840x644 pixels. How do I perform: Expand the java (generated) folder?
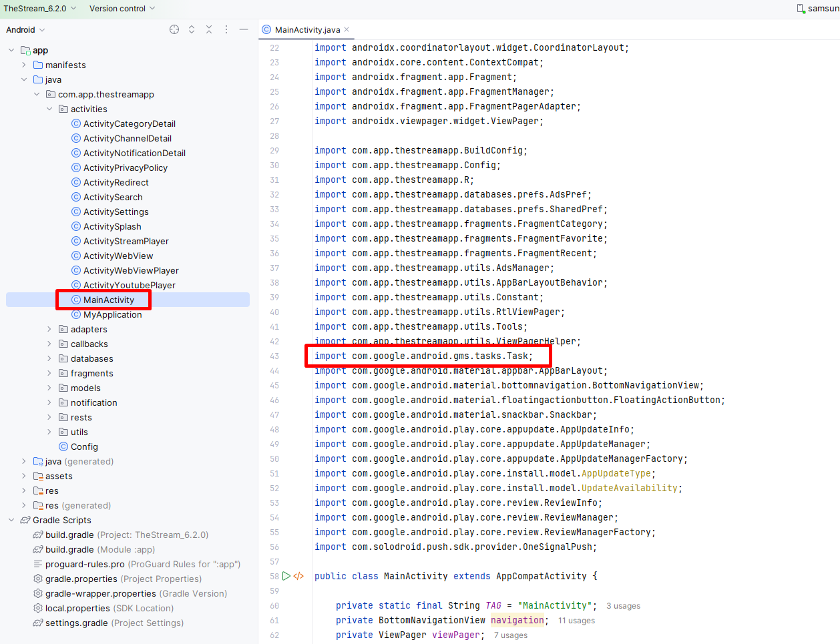(x=24, y=461)
